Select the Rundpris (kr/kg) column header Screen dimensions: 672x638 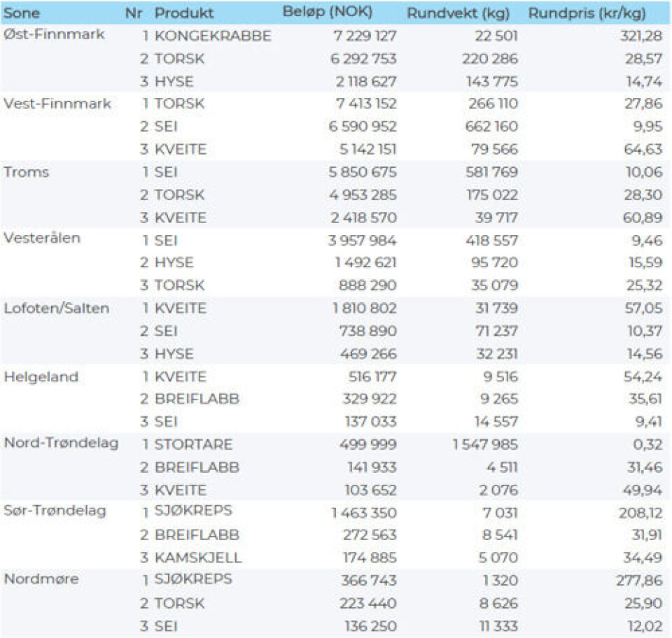click(x=587, y=13)
